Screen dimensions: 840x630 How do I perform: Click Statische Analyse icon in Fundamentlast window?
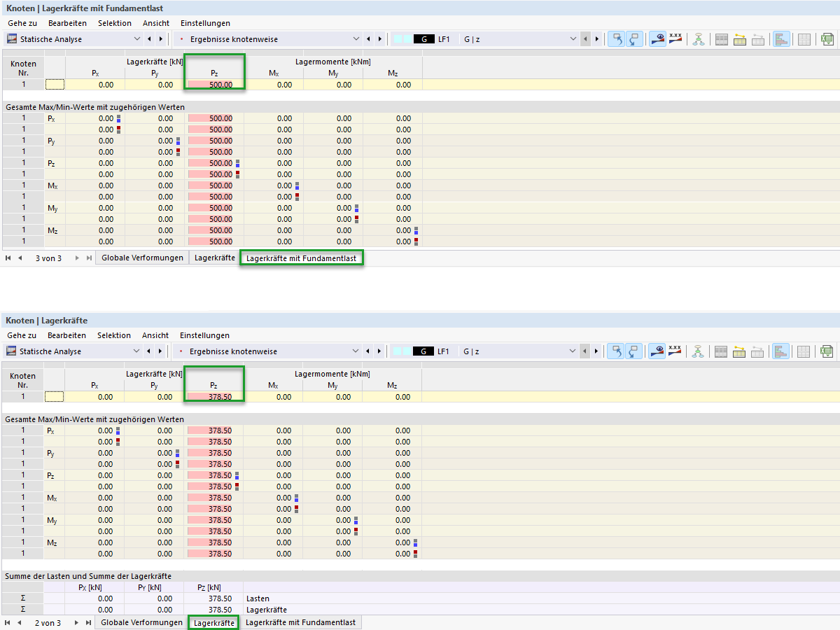tap(12, 39)
